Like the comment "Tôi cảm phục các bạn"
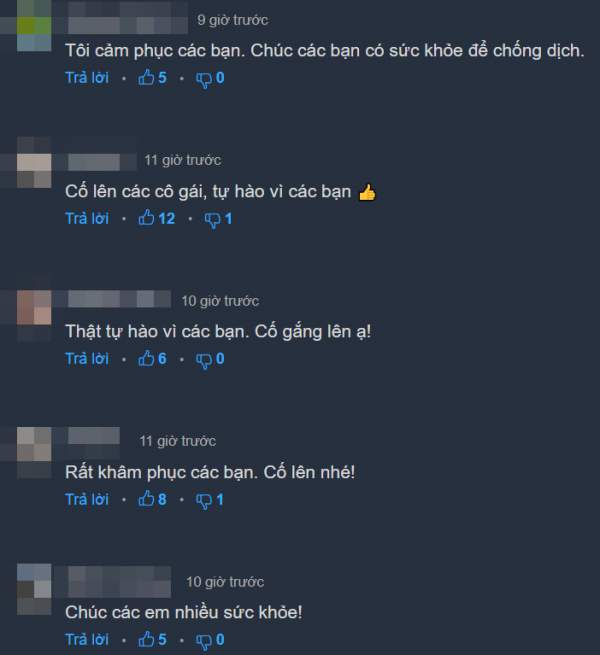Image resolution: width=600 pixels, height=655 pixels. 152,78
